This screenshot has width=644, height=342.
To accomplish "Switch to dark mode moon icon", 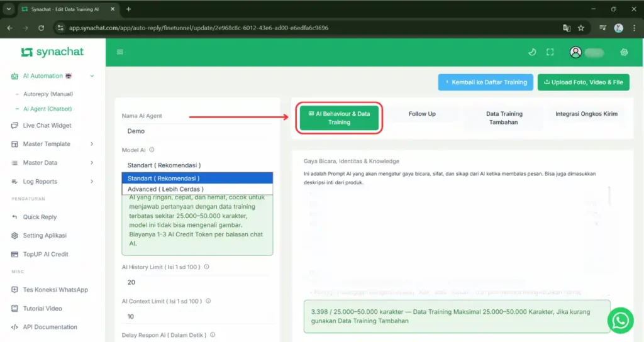I will (x=532, y=52).
